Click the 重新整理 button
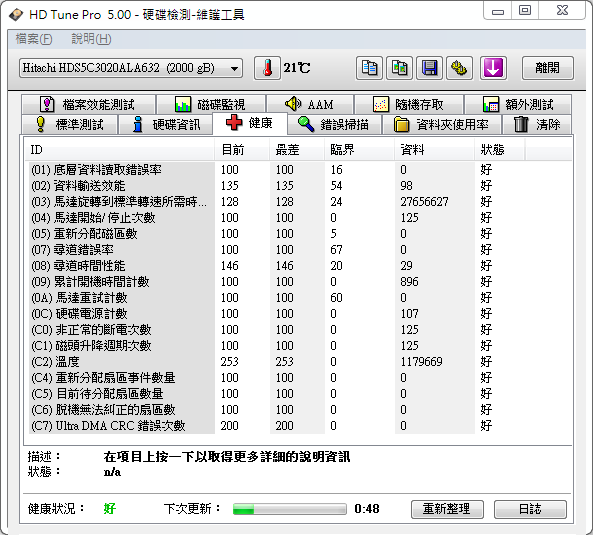This screenshot has width=593, height=535. 447,509
